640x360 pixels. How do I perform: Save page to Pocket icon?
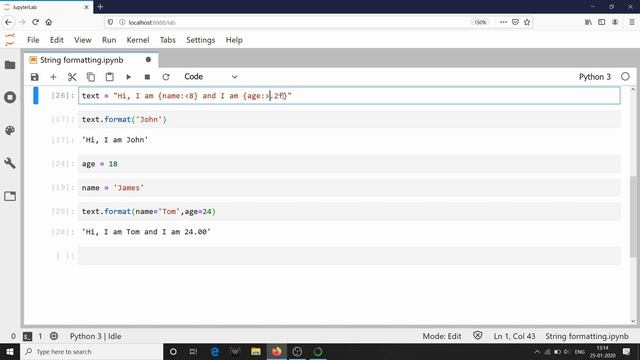click(x=515, y=22)
